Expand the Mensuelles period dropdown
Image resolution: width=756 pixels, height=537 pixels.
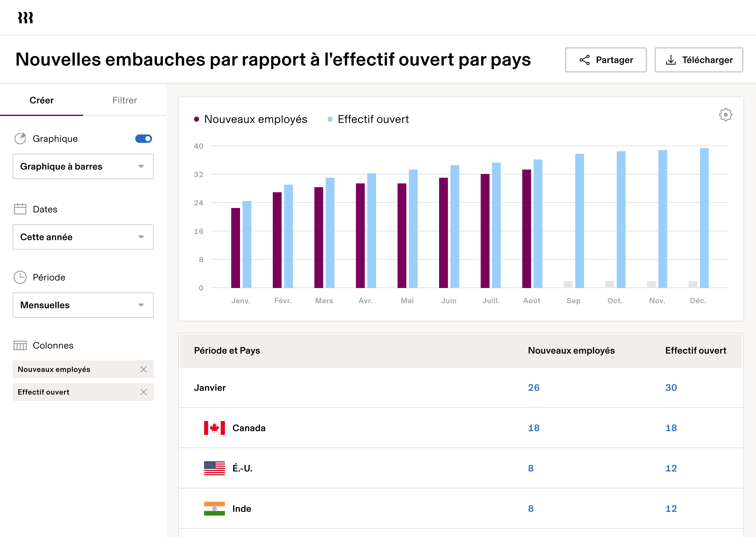coord(83,305)
